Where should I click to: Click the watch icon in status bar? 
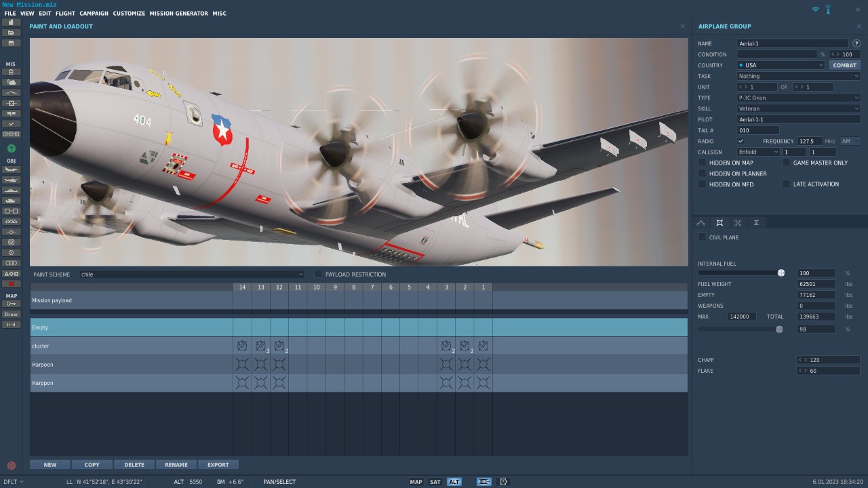(503, 482)
